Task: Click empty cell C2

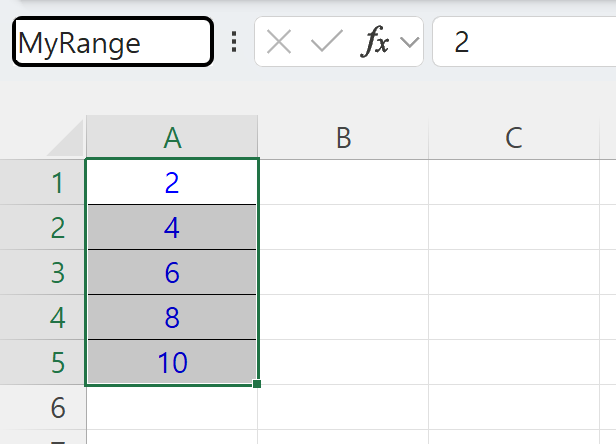Action: (514, 227)
